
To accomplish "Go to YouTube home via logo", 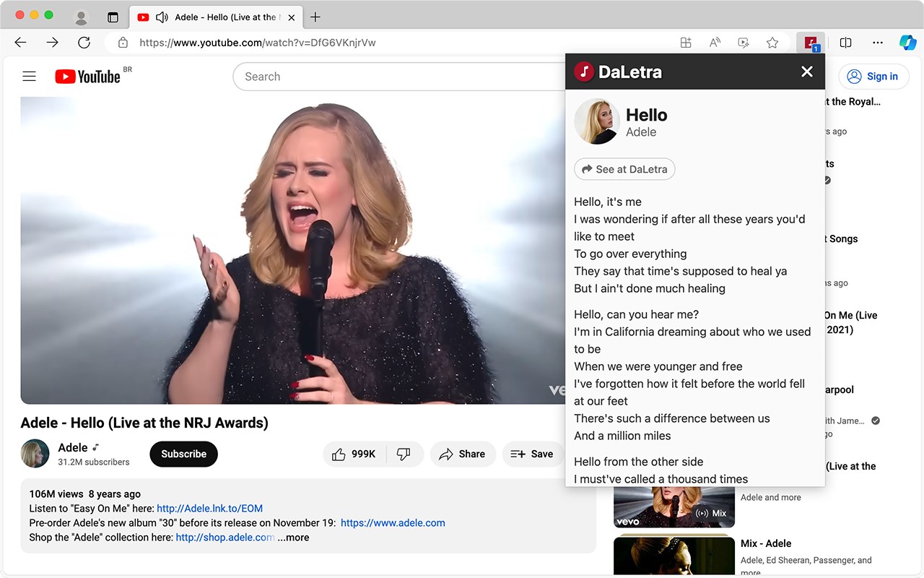I will pos(87,77).
